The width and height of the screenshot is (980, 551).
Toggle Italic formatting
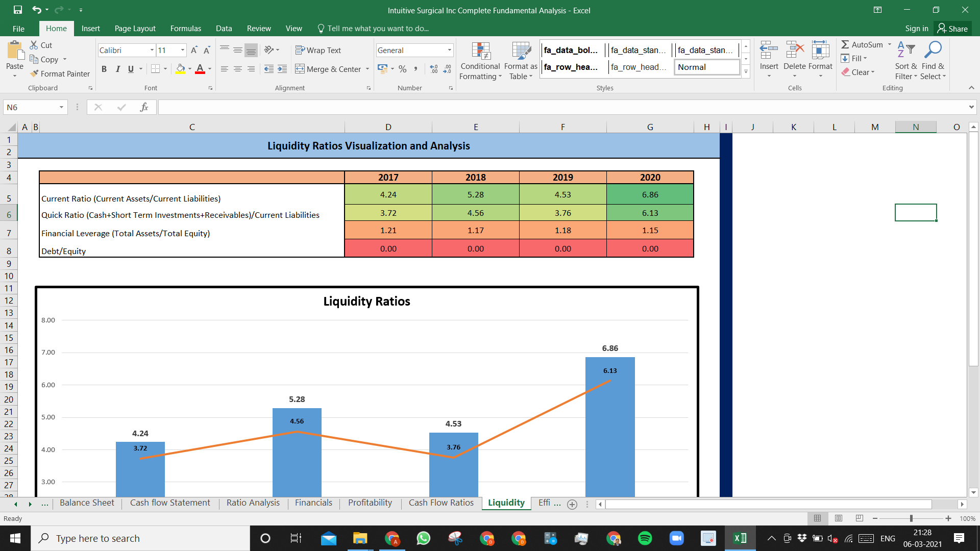point(117,69)
